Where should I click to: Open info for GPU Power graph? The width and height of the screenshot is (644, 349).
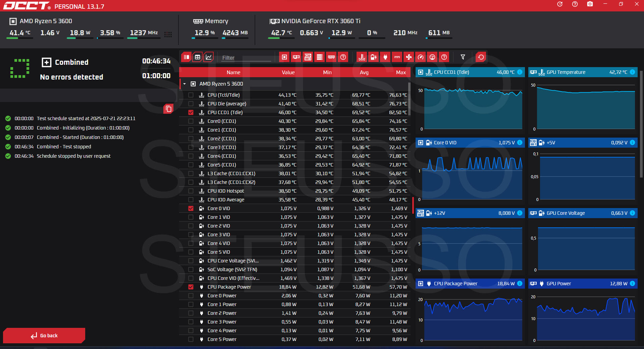coord(632,284)
